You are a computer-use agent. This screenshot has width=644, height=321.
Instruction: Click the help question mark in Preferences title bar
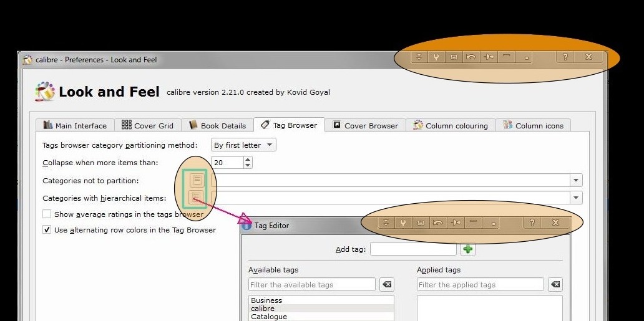click(565, 57)
